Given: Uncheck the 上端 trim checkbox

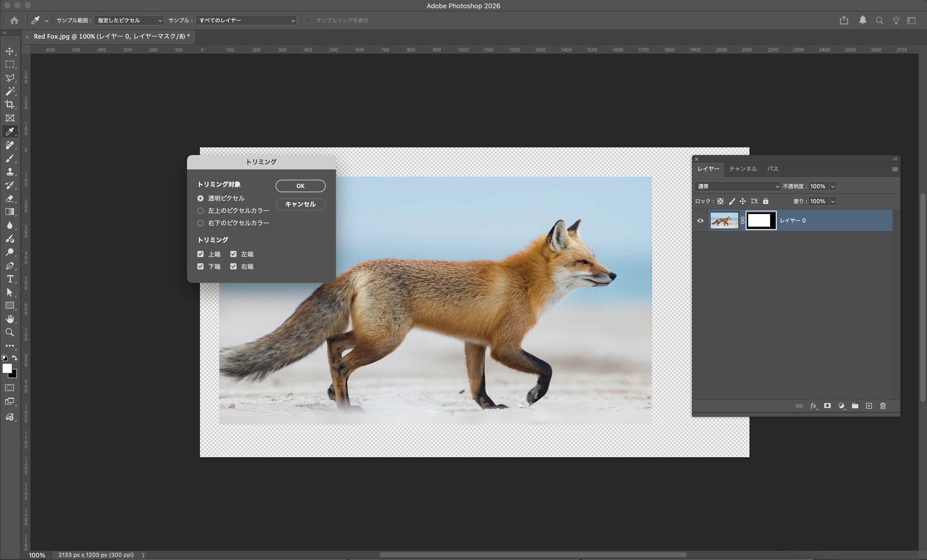Looking at the screenshot, I should tap(200, 254).
